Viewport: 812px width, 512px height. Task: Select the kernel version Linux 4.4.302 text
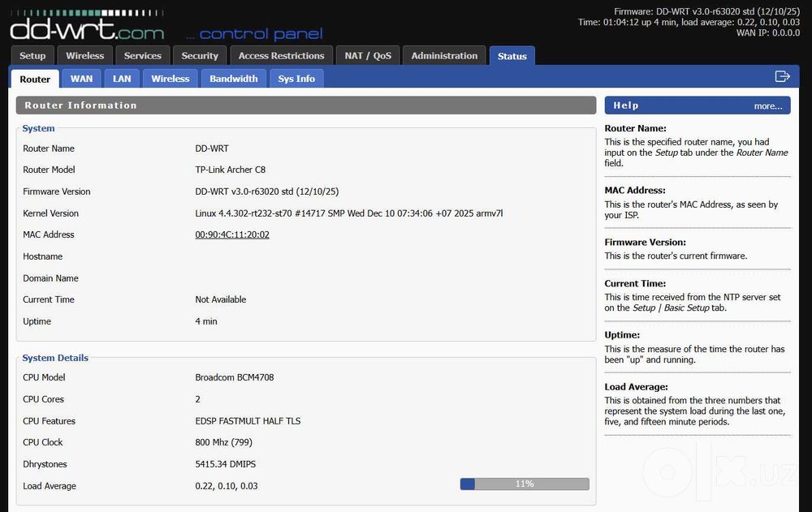pos(348,213)
